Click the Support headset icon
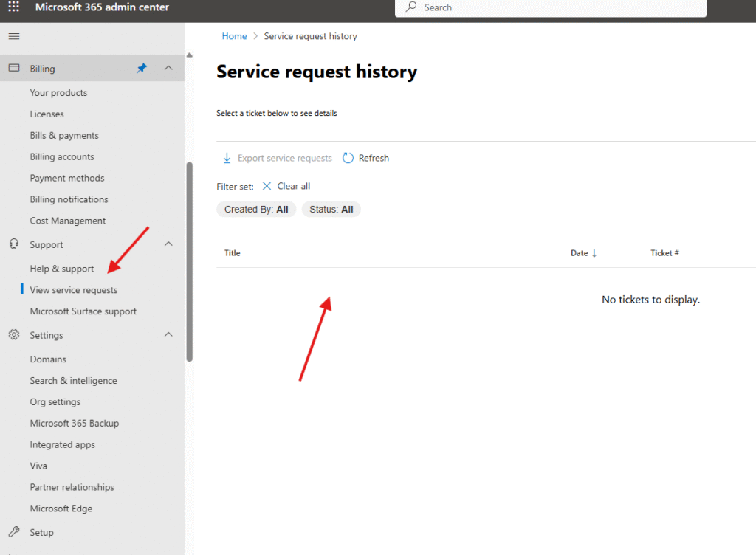Screen dimensions: 756x555 coord(14,244)
